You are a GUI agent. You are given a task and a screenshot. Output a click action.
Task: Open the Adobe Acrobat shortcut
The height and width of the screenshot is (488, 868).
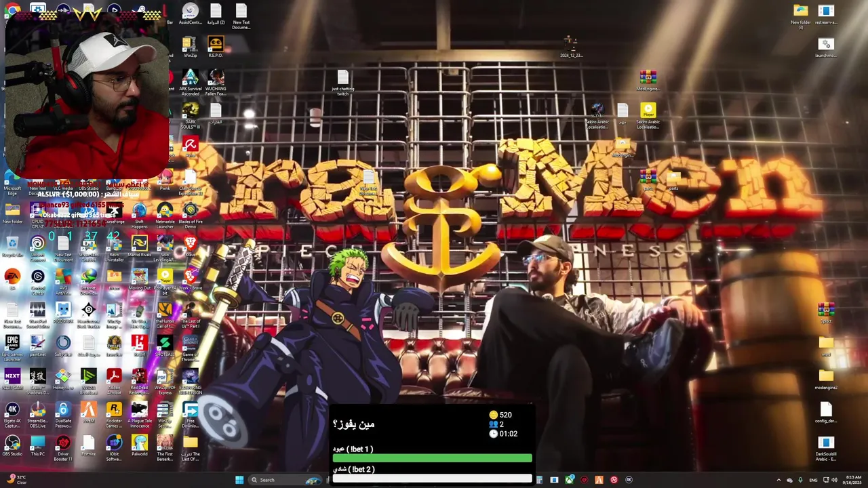[114, 381]
